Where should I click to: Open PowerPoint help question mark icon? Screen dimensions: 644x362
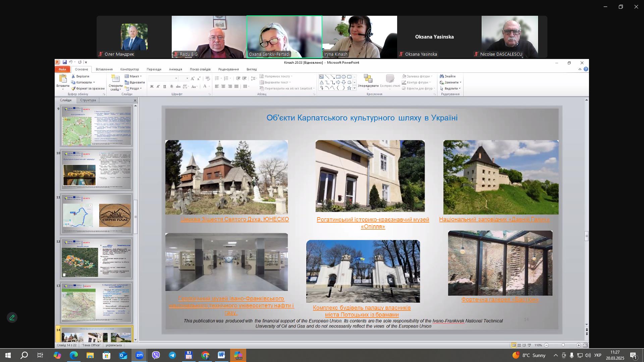coord(586,69)
